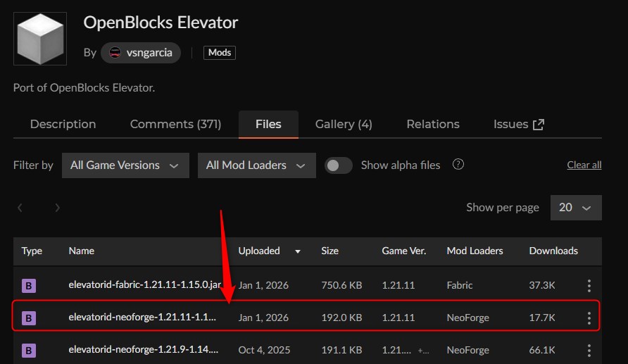Switch to the Comments (371) tab
The image size is (628, 364).
coord(175,125)
